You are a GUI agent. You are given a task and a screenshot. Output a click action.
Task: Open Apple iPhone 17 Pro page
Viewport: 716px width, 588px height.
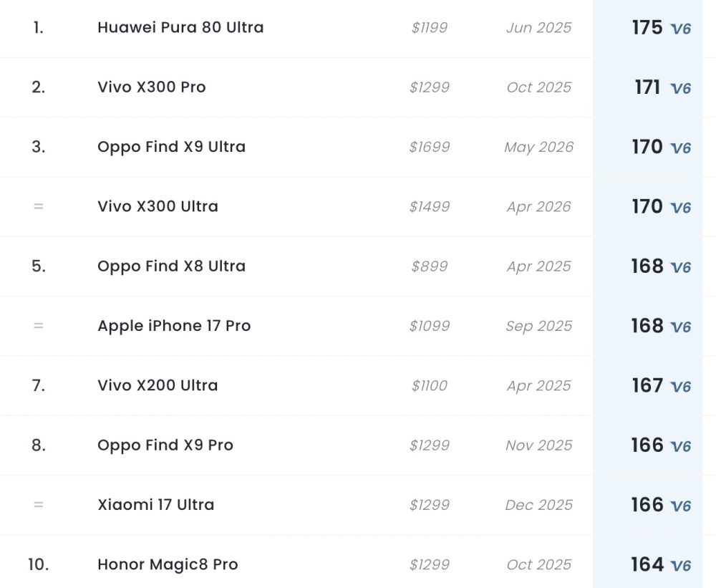coord(174,326)
